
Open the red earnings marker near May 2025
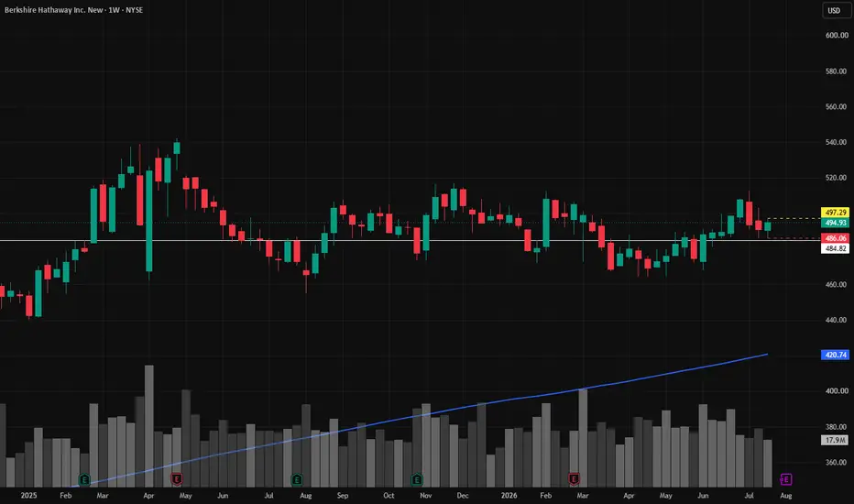[177, 479]
